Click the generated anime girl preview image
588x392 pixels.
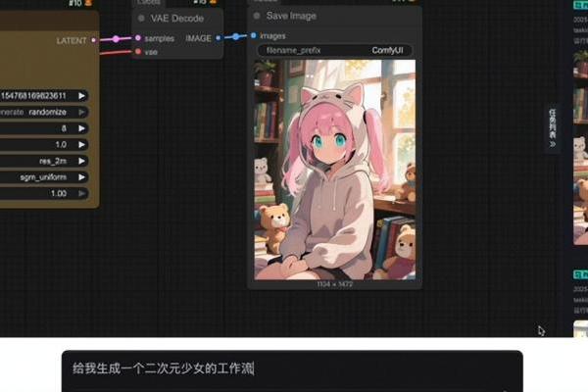(335, 170)
